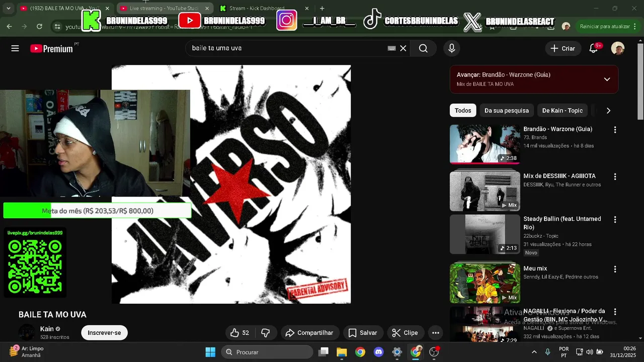Select the Da sua pesquisa chip
This screenshot has width=644, height=362.
click(507, 111)
